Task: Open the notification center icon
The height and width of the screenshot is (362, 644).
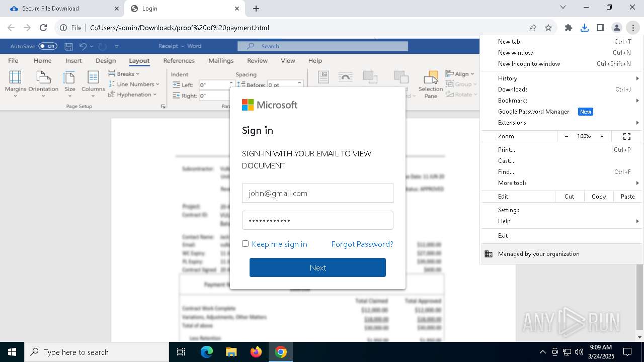Action: [x=627, y=352]
